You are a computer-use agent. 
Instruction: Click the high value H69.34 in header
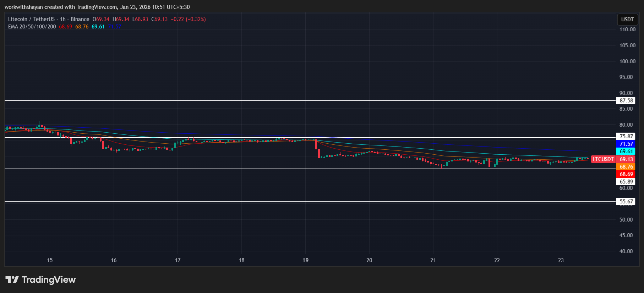coord(121,19)
